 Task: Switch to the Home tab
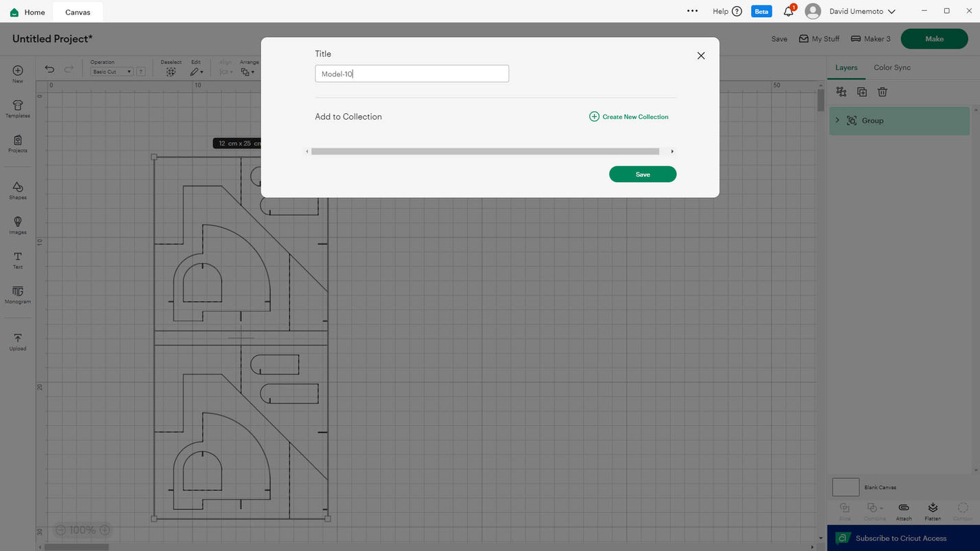pyautogui.click(x=27, y=12)
